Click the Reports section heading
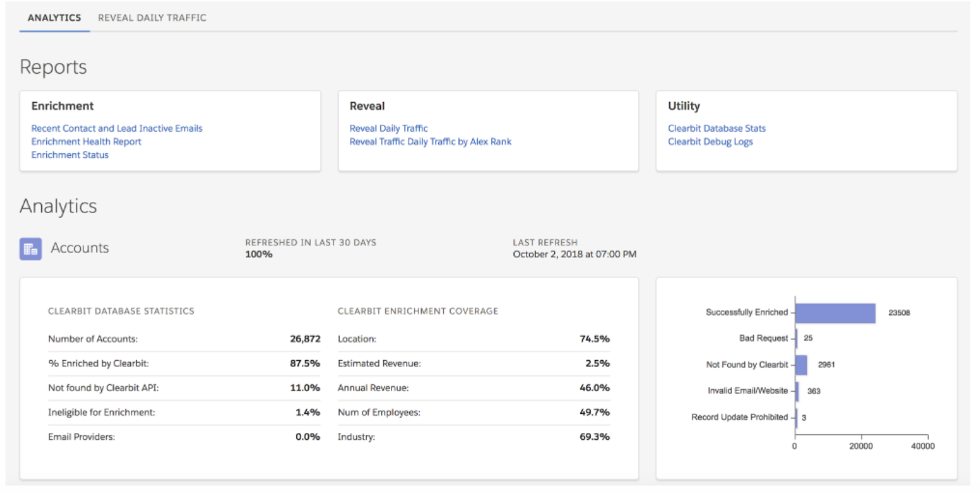 pyautogui.click(x=53, y=68)
